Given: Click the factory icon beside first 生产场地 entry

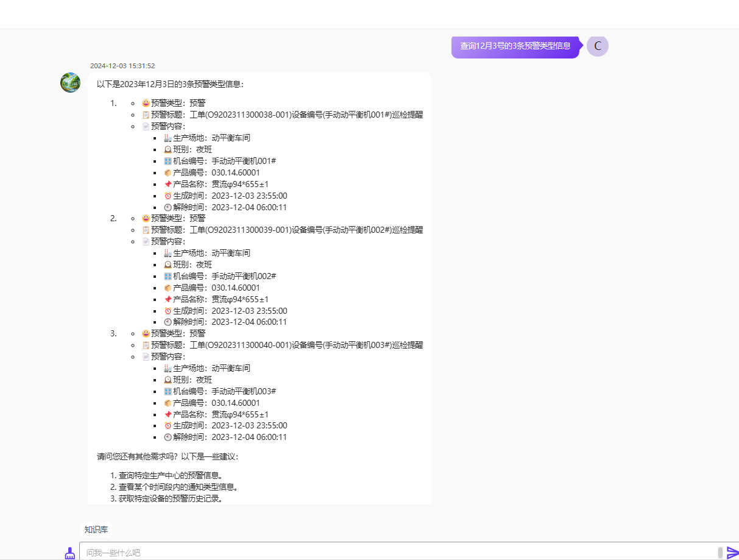Looking at the screenshot, I should click(168, 138).
